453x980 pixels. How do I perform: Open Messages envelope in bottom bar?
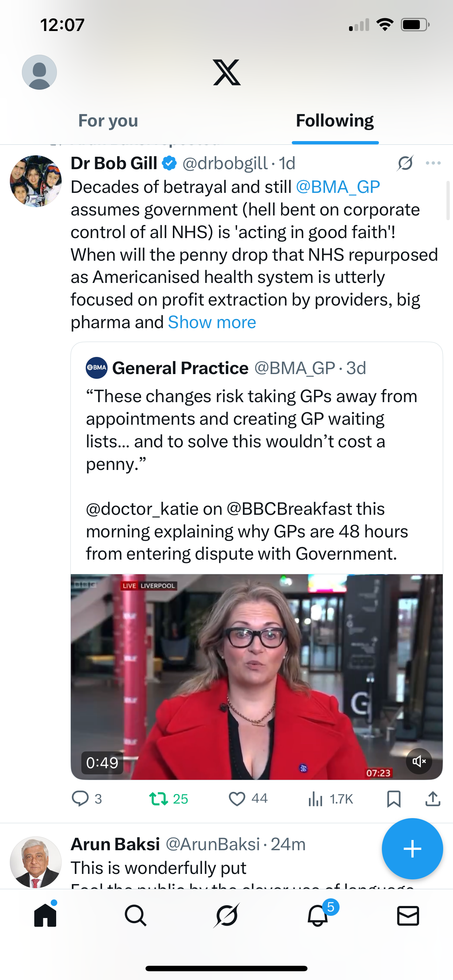(408, 915)
